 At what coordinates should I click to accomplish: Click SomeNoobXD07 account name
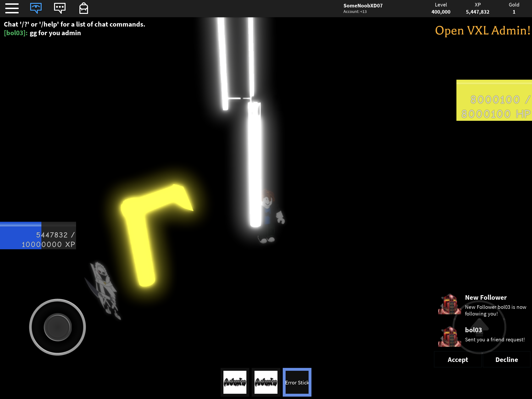[x=363, y=6]
